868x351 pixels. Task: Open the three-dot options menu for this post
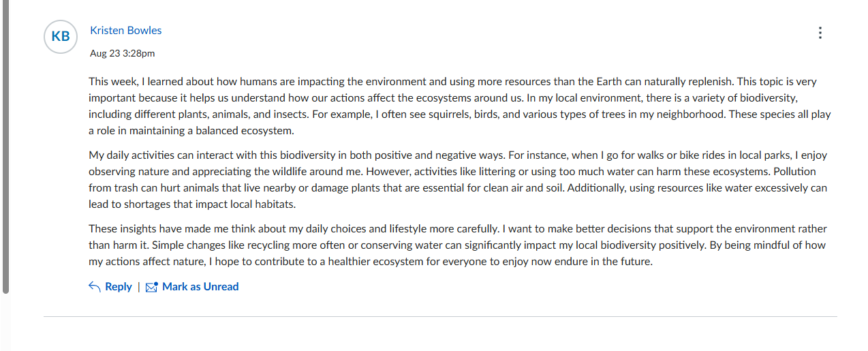(820, 33)
